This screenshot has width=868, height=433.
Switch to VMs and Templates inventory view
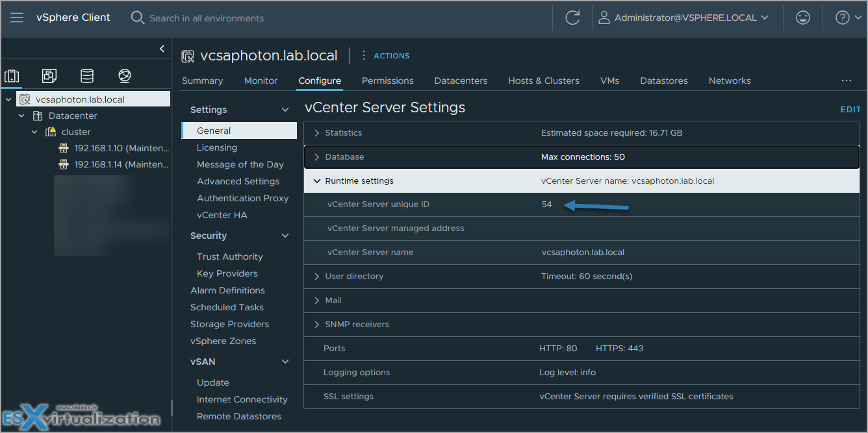tap(49, 76)
